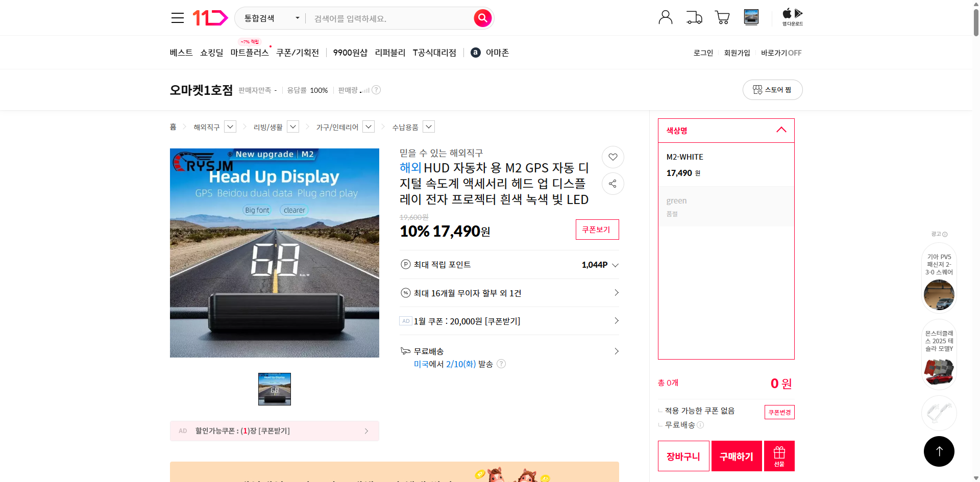Select the M2-WHITE color option
The width and height of the screenshot is (980, 482).
pyautogui.click(x=725, y=164)
